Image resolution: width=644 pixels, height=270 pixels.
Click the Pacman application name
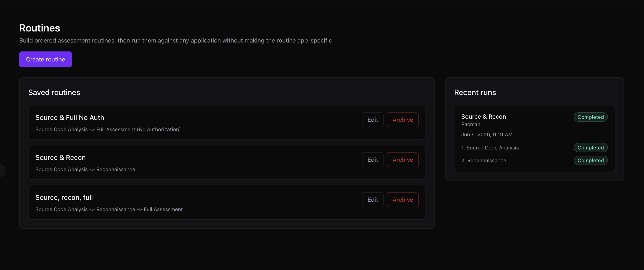(x=470, y=124)
